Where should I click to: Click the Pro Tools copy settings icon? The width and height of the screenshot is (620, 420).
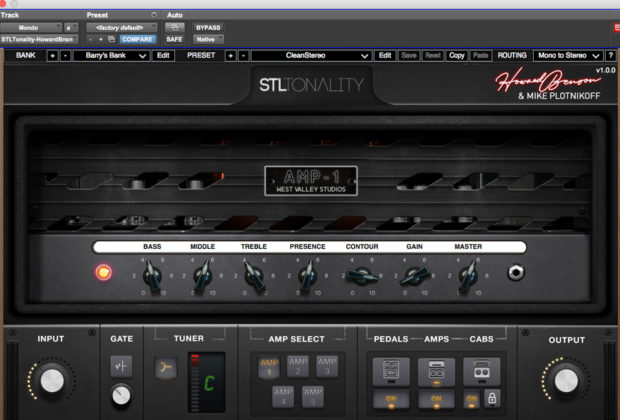(112, 39)
